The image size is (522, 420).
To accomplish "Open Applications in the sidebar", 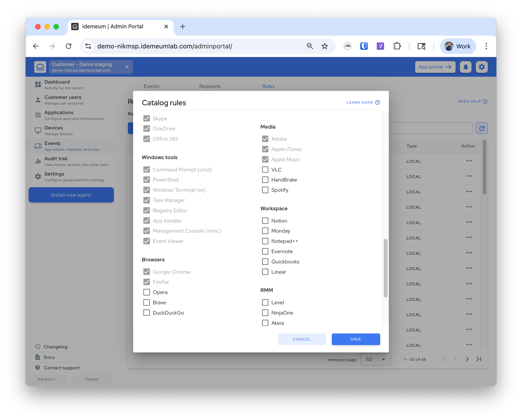I will [x=71, y=115].
